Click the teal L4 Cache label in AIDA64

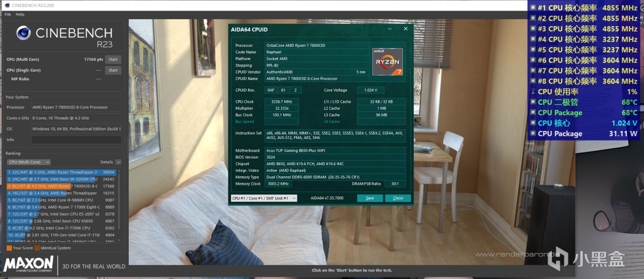[332, 121]
